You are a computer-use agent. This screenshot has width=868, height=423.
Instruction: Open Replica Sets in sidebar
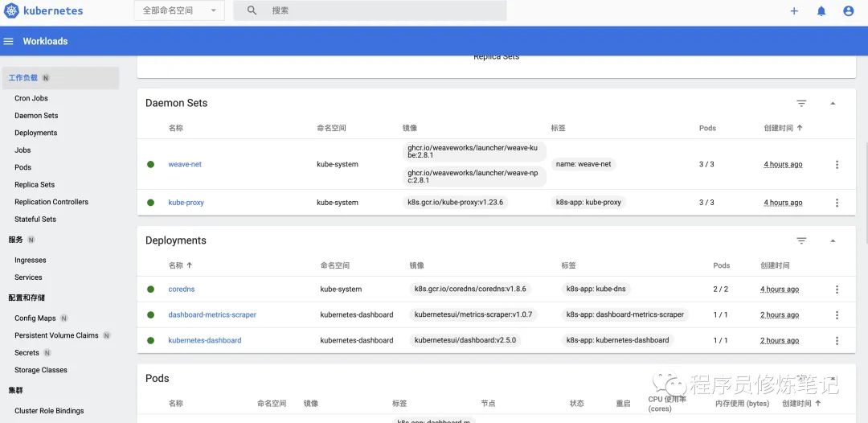(35, 185)
